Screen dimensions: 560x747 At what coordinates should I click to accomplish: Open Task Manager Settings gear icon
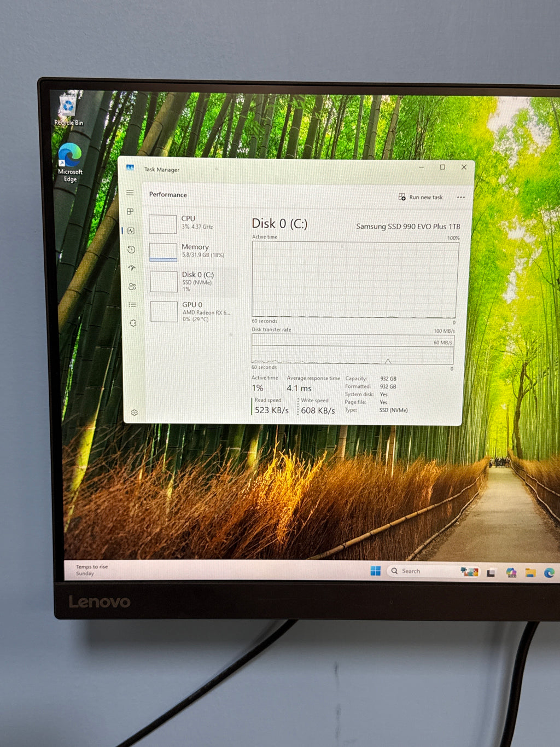coord(135,413)
